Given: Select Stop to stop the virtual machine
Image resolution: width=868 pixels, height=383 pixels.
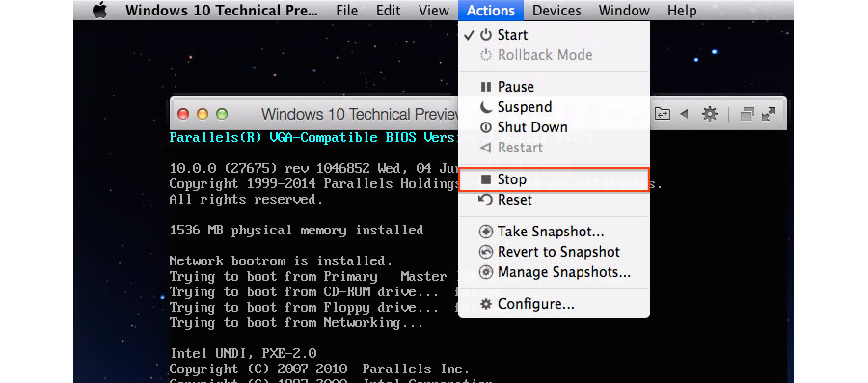Looking at the screenshot, I should click(554, 179).
